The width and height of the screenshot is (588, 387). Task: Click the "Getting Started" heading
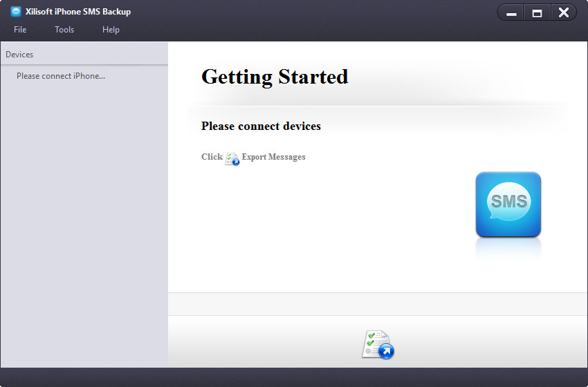pyautogui.click(x=275, y=77)
